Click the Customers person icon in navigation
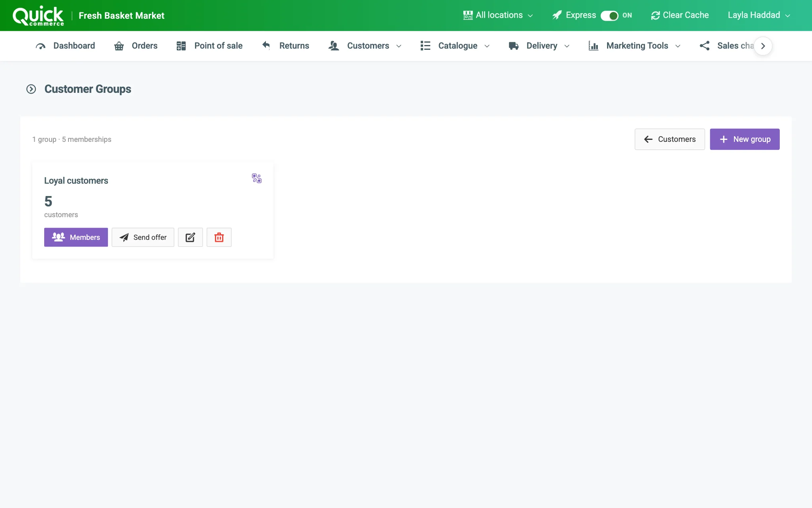Viewport: 812px width, 508px height. 334,46
